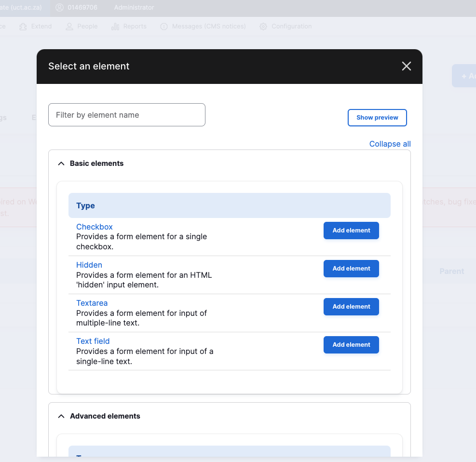
Task: Click the Type column header bar
Action: point(230,205)
